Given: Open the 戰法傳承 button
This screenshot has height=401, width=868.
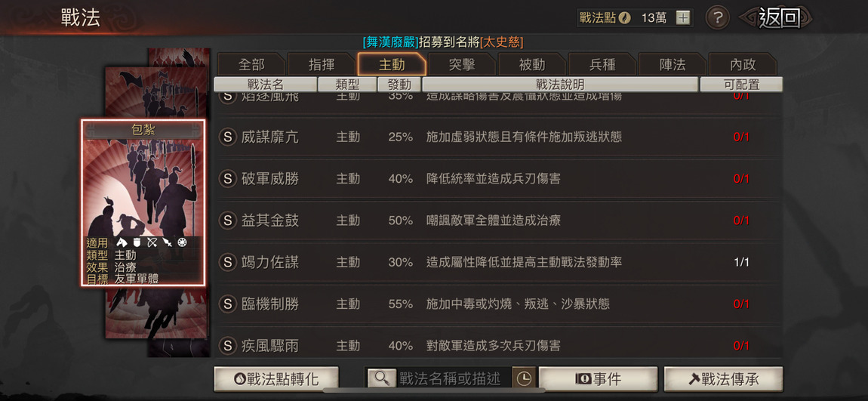Looking at the screenshot, I should coord(724,379).
